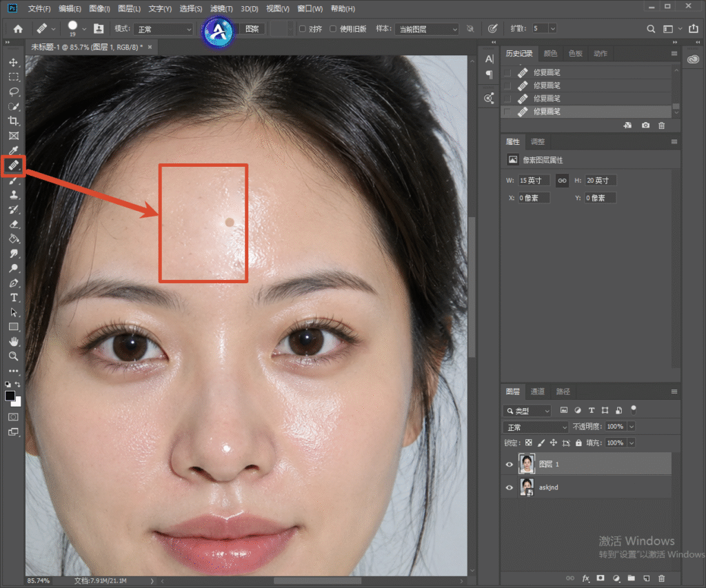Select the Dodge tool
706x588 pixels.
point(14,268)
